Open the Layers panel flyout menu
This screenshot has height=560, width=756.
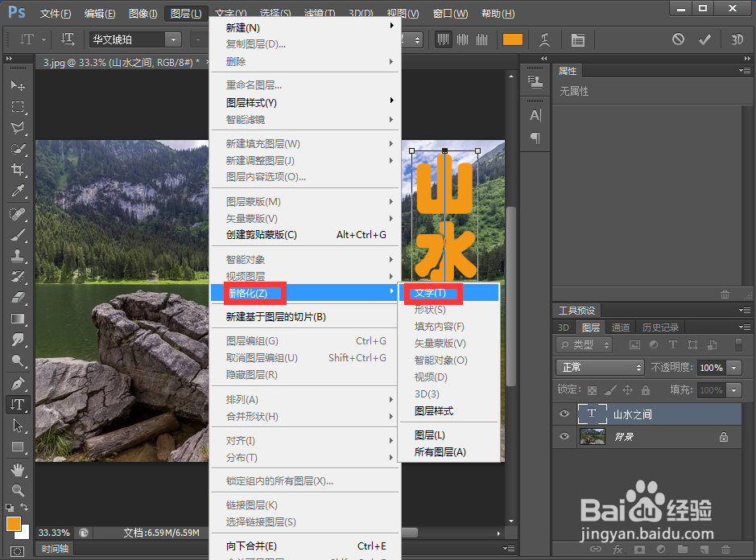click(745, 327)
